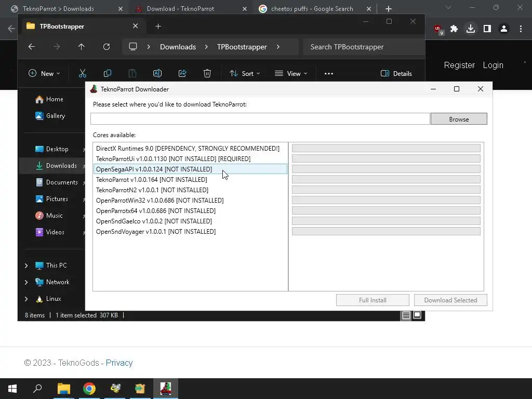532x399 pixels.
Task: Click the OpenSegaAPI progress bar
Action: click(x=386, y=169)
